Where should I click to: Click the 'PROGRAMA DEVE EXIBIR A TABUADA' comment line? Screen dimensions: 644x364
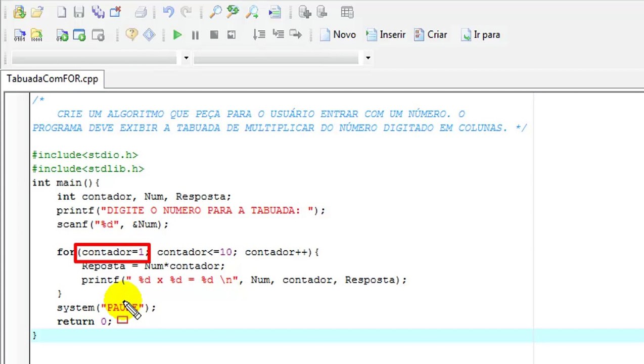280,128
